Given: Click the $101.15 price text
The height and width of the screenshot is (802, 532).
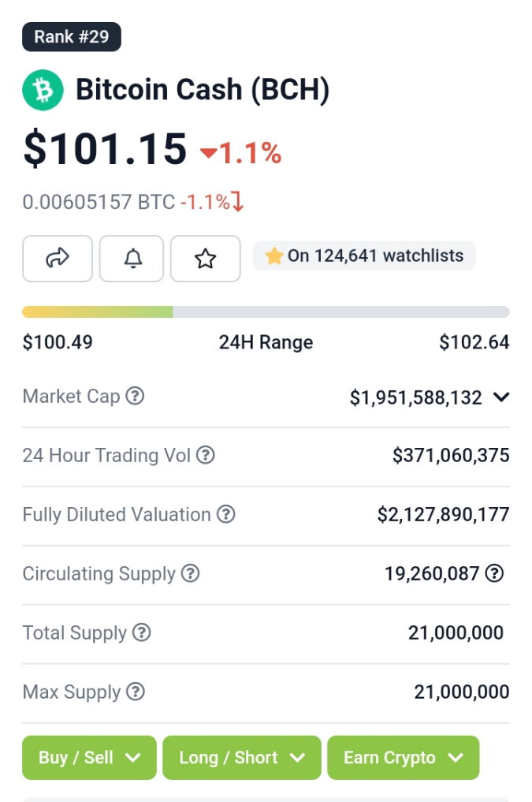Looking at the screenshot, I should (x=105, y=148).
